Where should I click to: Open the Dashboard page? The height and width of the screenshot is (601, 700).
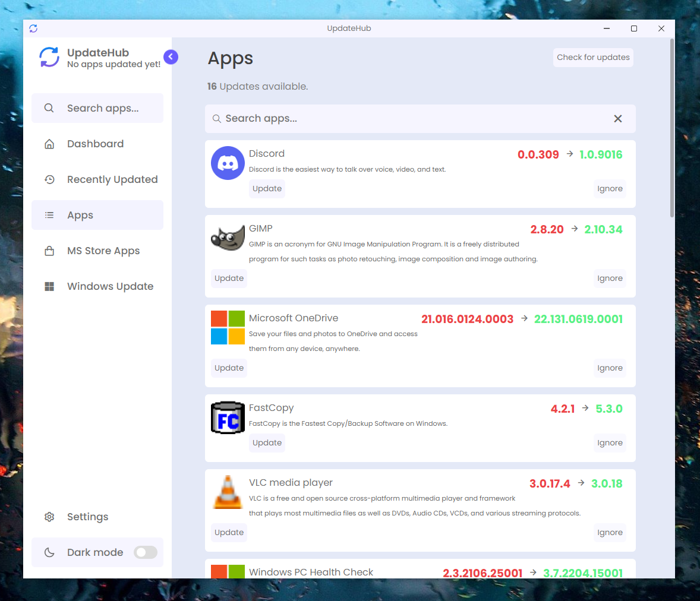(x=97, y=144)
